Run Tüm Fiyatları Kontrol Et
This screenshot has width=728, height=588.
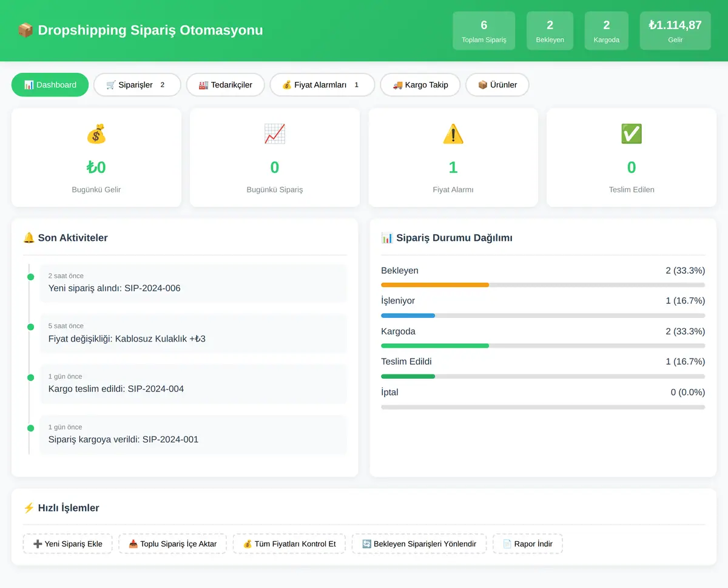pyautogui.click(x=289, y=544)
